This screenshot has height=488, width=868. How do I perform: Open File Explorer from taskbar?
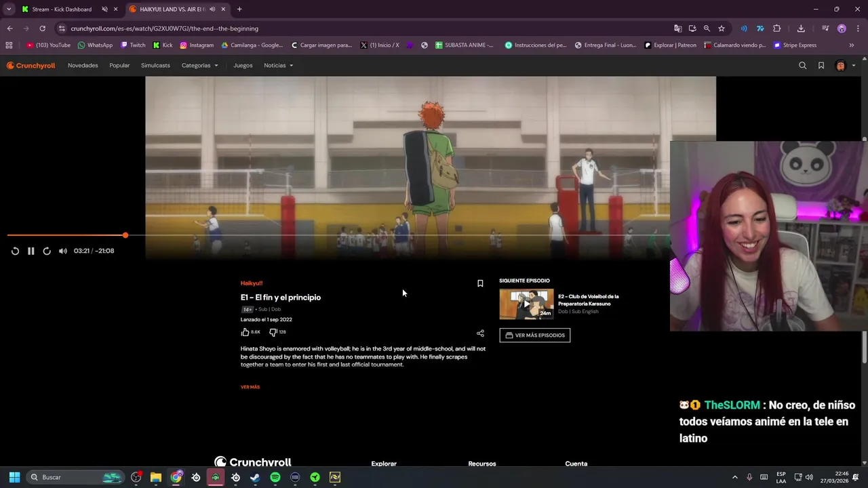[156, 477]
